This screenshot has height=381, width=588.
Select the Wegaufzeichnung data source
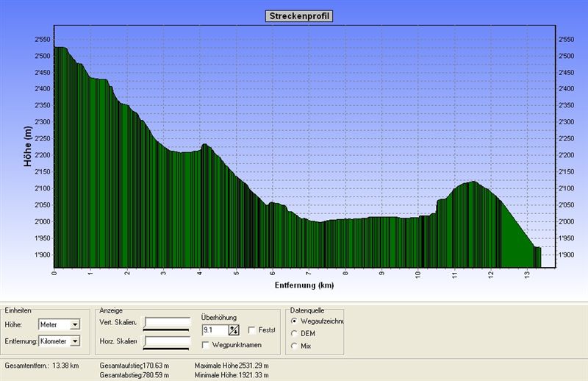click(295, 321)
